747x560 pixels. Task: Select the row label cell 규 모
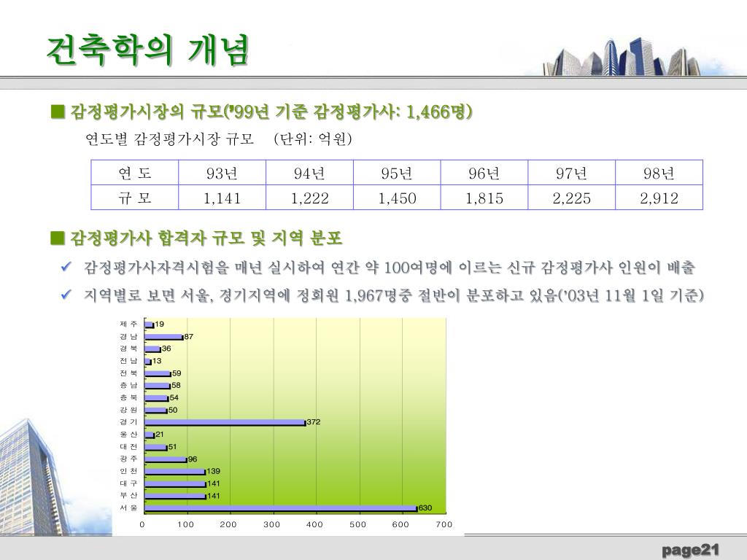[135, 198]
